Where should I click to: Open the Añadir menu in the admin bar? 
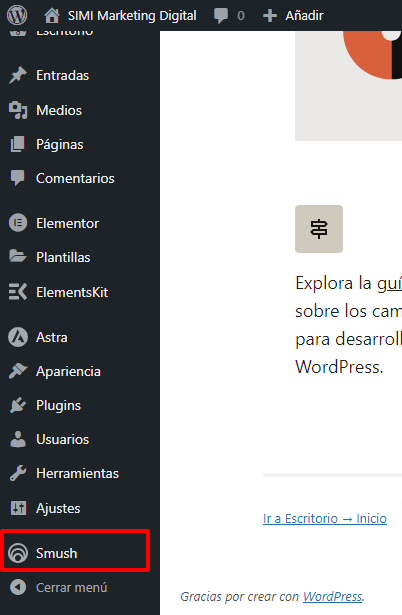[x=304, y=16]
